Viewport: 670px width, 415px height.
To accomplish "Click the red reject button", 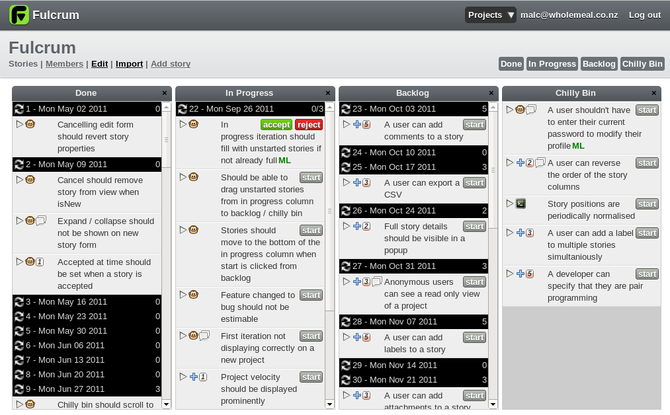I will pos(309,124).
